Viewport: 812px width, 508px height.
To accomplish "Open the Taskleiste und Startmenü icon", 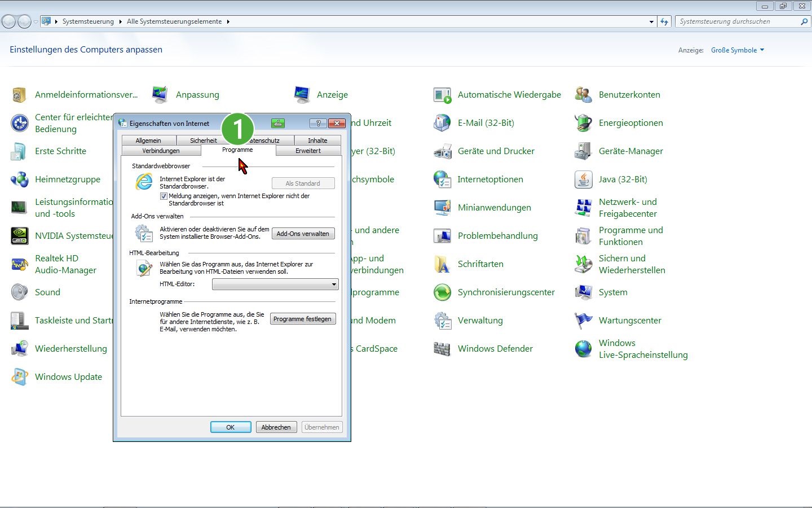I will 19,321.
